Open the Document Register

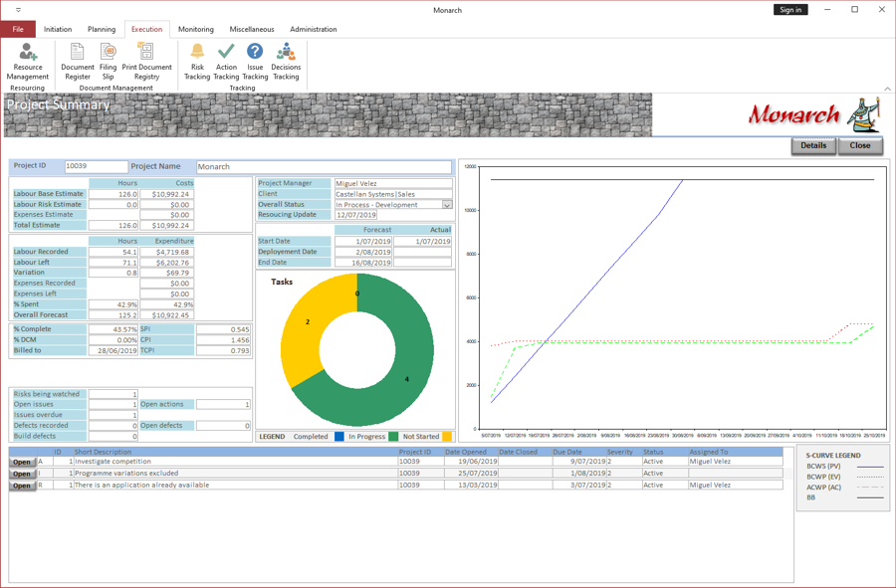(x=77, y=62)
